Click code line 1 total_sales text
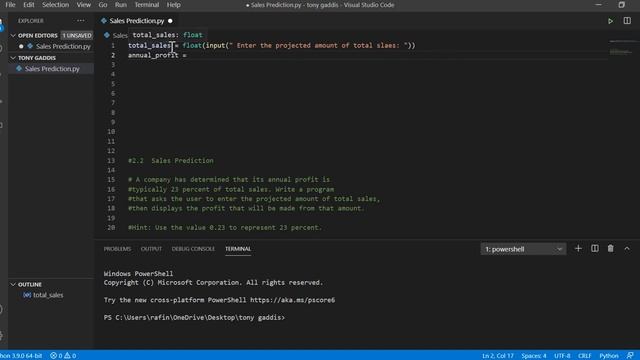 150,45
